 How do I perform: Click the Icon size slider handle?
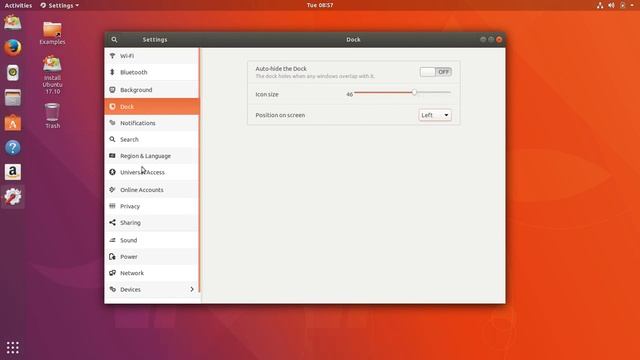[414, 93]
